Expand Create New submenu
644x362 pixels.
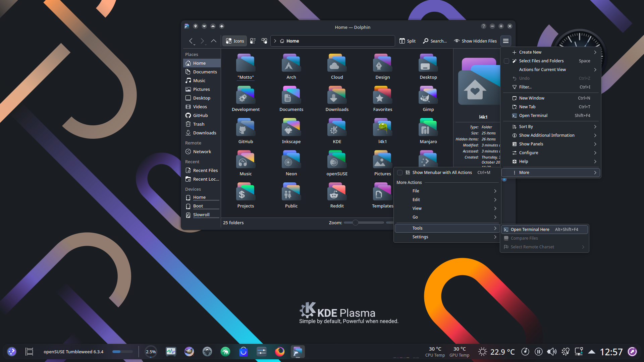(551, 52)
